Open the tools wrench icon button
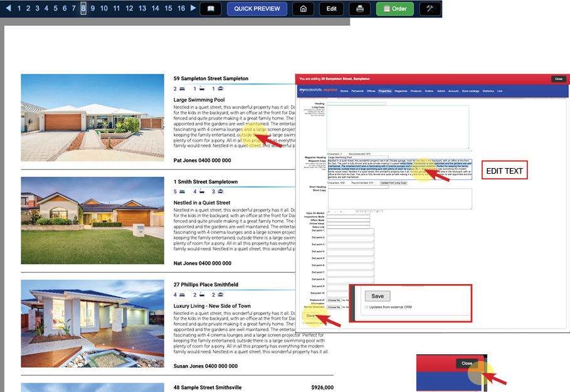This screenshot has width=570, height=392. click(430, 9)
